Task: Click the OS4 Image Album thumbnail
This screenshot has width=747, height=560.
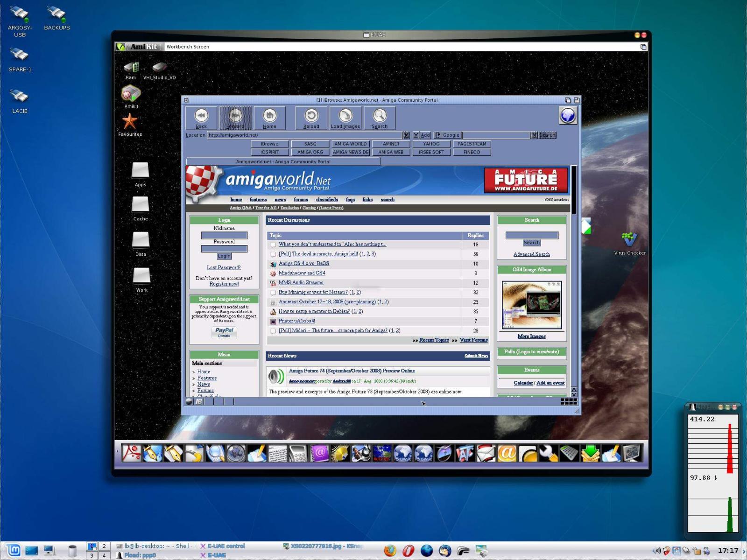Action: pyautogui.click(x=531, y=305)
